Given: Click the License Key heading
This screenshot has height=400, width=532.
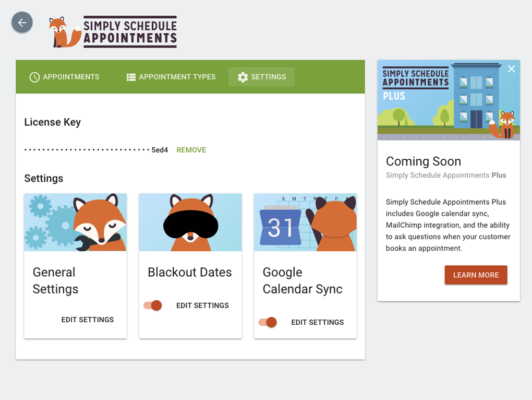Looking at the screenshot, I should click(53, 122).
